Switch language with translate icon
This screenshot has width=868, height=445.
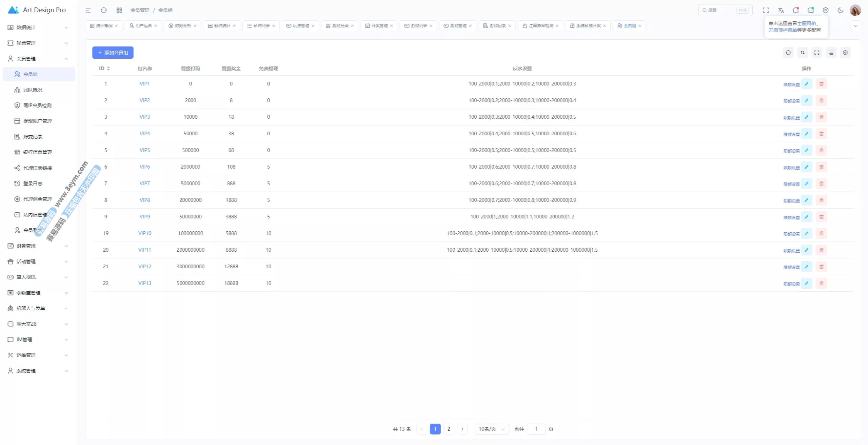coord(781,10)
